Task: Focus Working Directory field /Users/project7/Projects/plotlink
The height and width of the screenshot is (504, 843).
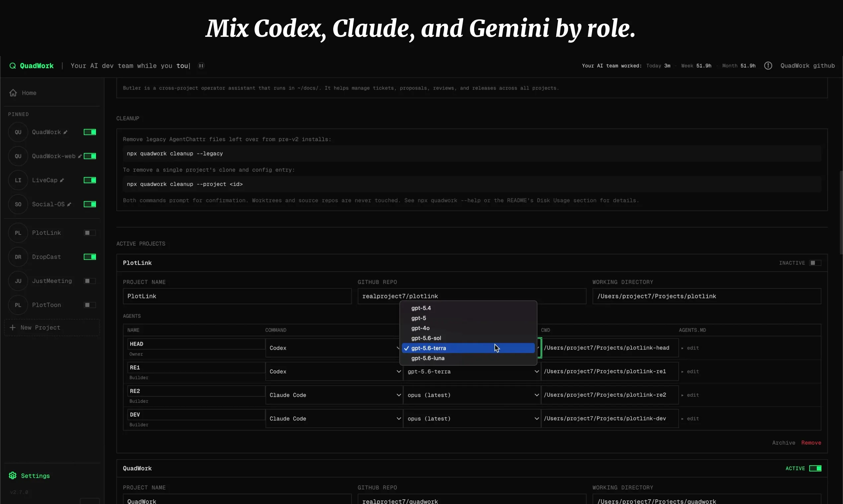Action: 707,296
